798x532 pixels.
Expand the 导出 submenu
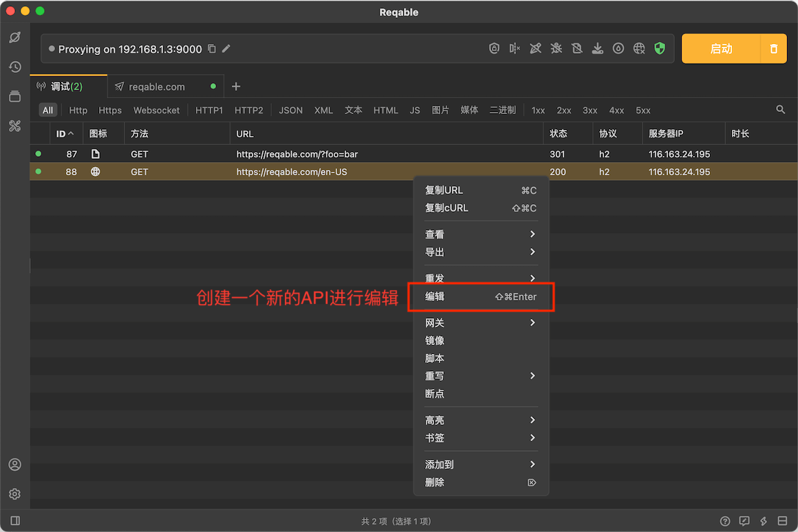[x=481, y=252]
